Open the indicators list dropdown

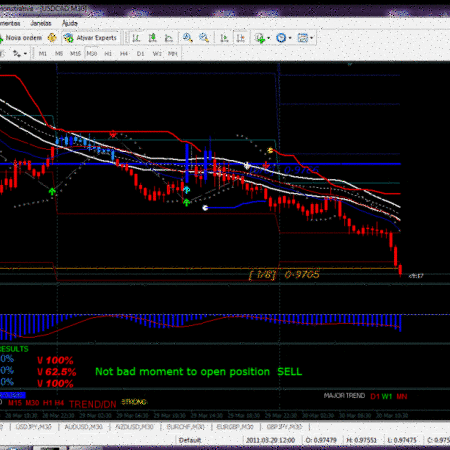262,38
